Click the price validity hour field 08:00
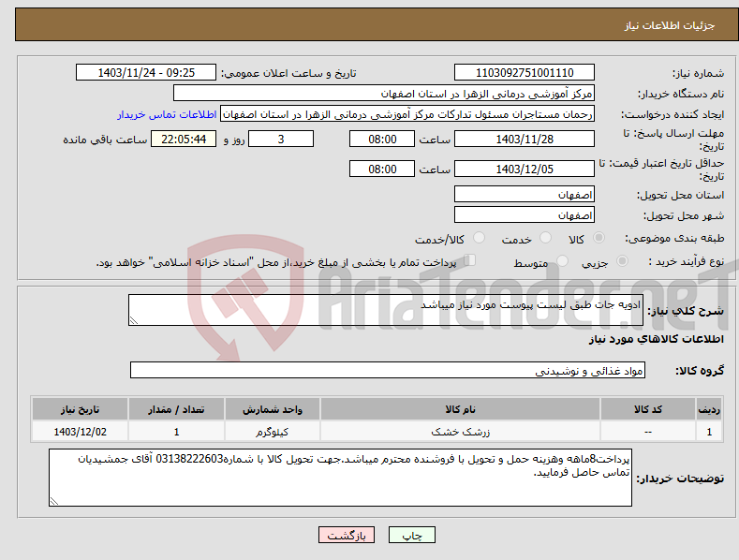 [x=382, y=169]
